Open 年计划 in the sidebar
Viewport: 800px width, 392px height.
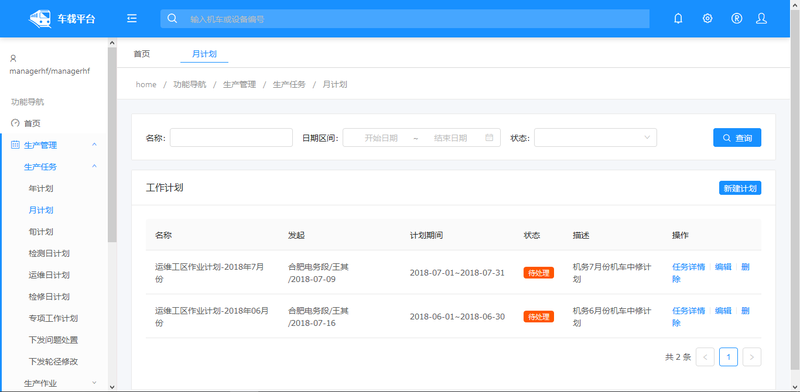click(41, 188)
